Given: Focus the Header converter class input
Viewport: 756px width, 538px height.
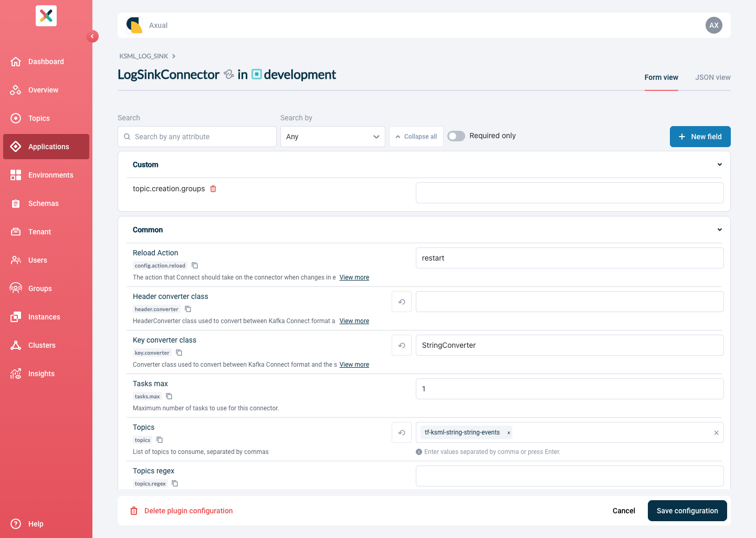Looking at the screenshot, I should coord(570,302).
